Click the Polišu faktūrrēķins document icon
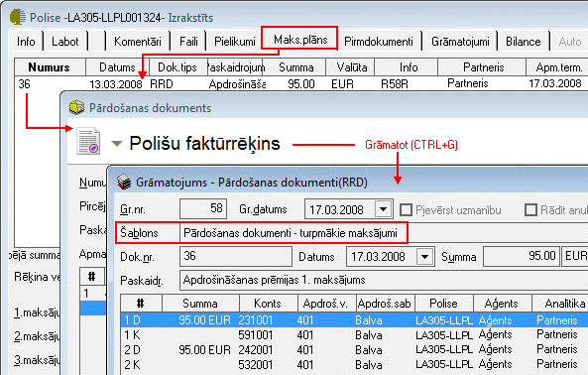 [88, 141]
